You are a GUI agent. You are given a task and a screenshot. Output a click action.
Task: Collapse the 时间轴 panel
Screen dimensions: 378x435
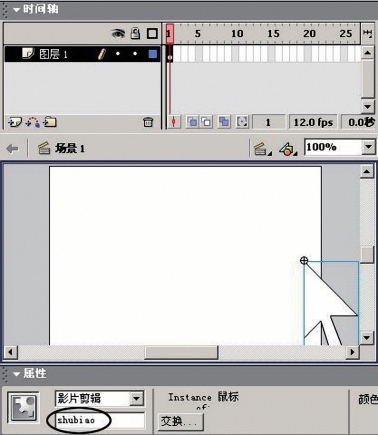point(17,10)
